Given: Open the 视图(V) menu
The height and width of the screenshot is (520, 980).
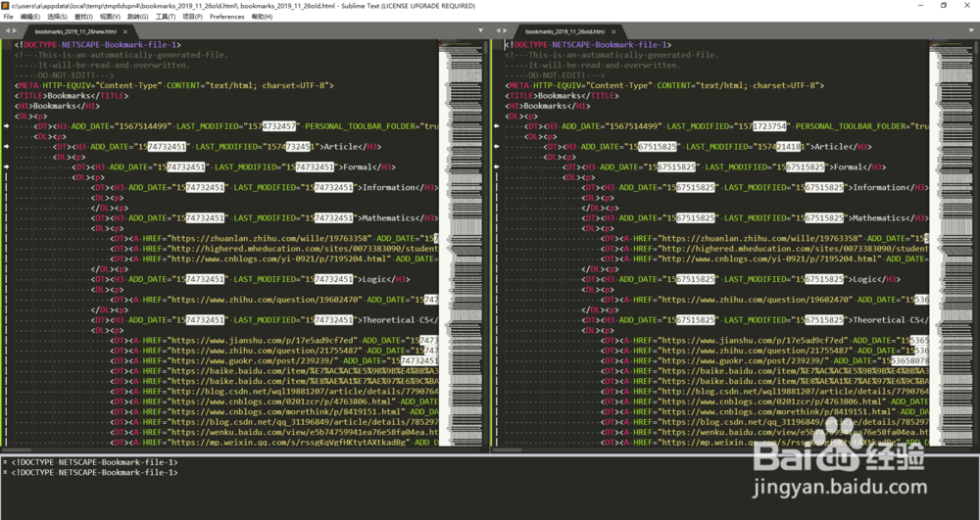Looking at the screenshot, I should tap(110, 17).
